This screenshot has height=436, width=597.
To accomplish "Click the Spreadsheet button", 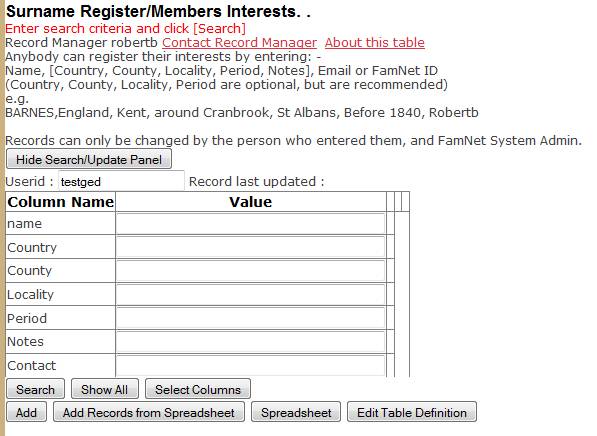I will (296, 412).
